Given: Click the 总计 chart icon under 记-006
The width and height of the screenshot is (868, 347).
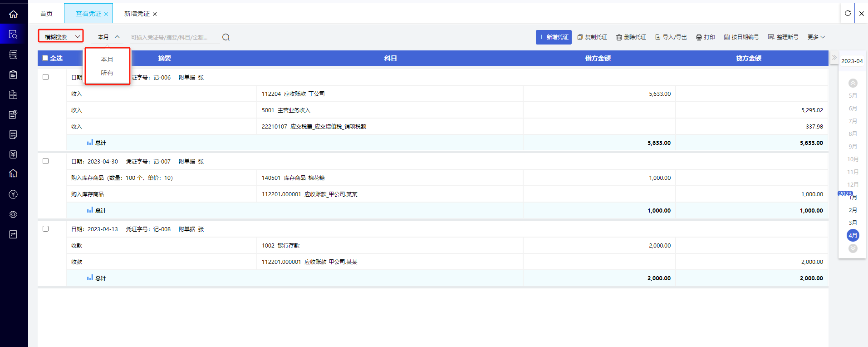Looking at the screenshot, I should [90, 142].
